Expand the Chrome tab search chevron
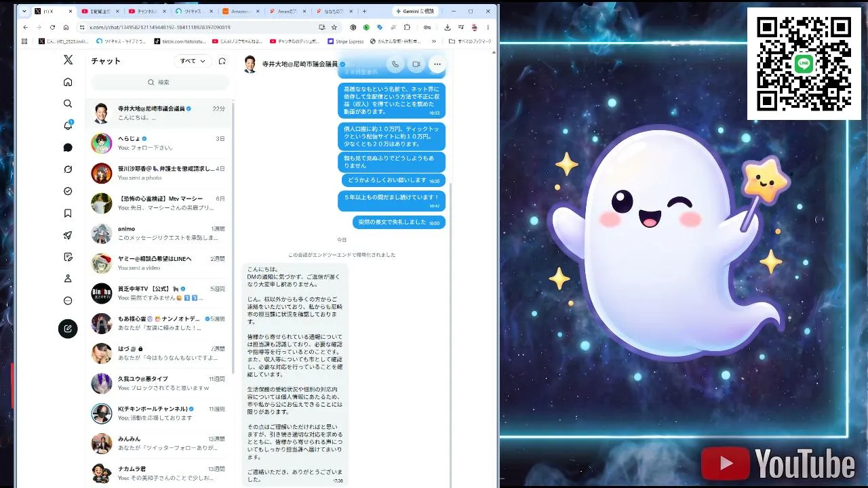 click(x=25, y=11)
